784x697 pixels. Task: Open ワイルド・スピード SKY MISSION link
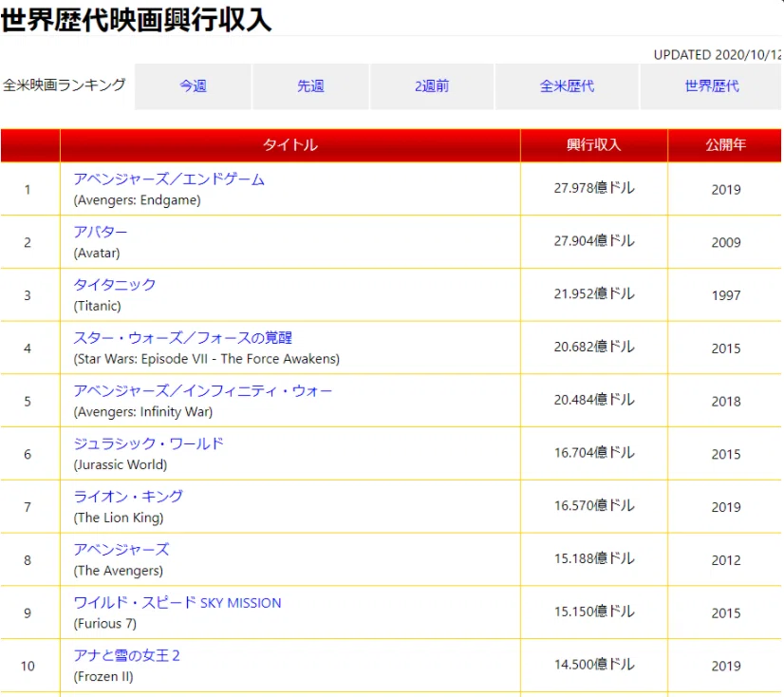(x=177, y=602)
